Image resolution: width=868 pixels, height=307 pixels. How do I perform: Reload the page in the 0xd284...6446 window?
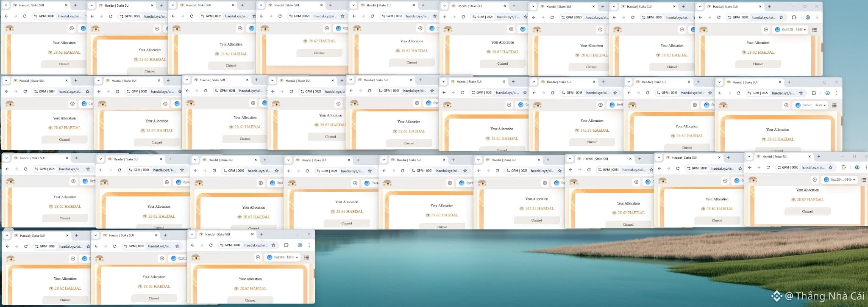pyautogui.click(x=768, y=168)
